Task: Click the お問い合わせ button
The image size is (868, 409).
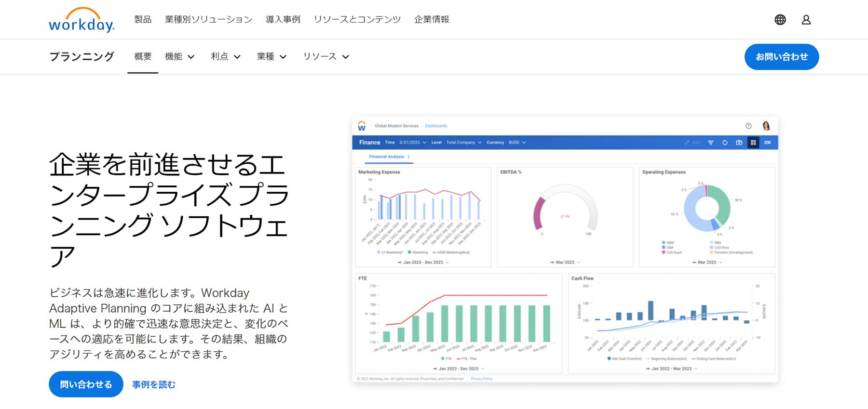Action: (x=782, y=57)
